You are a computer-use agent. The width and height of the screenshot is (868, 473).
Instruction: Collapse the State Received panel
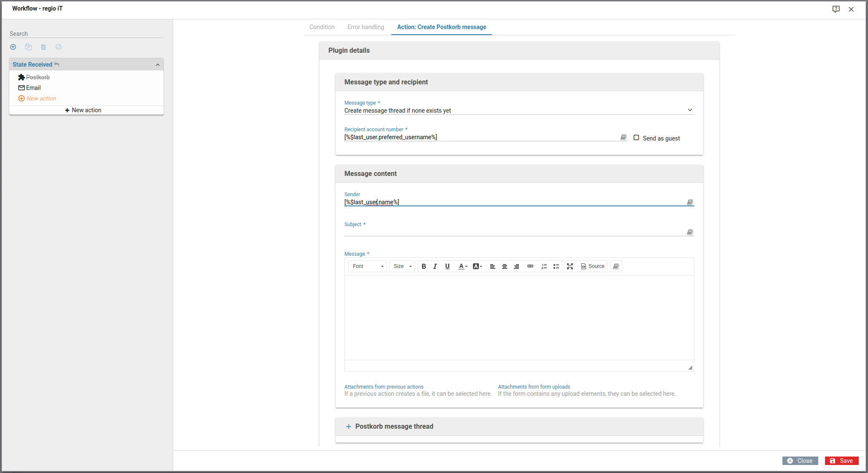pos(158,65)
